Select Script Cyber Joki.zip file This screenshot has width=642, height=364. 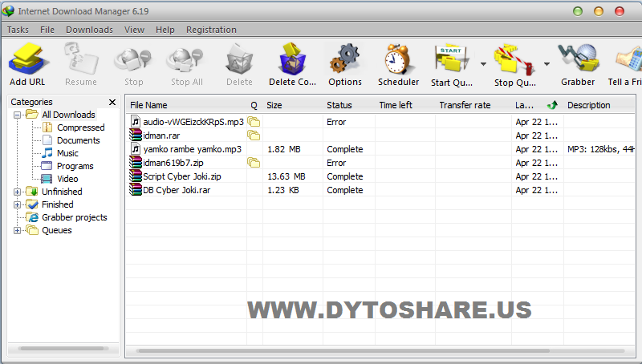182,176
